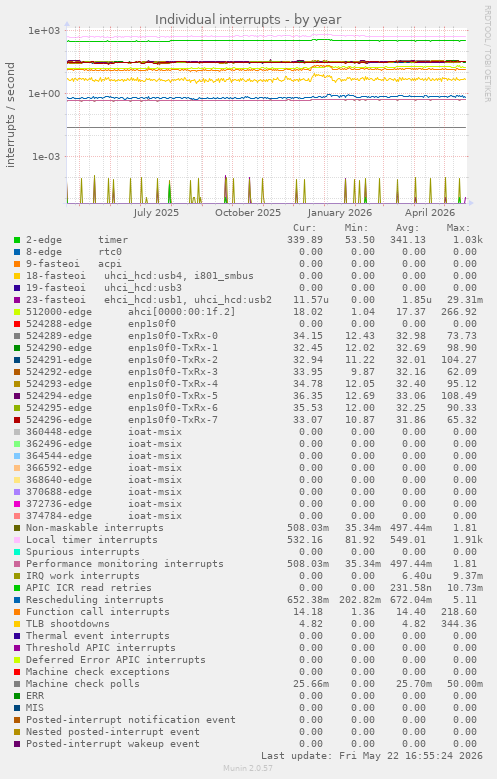This screenshot has width=497, height=779.
Task: Click the green swatch for 2-edge timer
Action: 17,240
